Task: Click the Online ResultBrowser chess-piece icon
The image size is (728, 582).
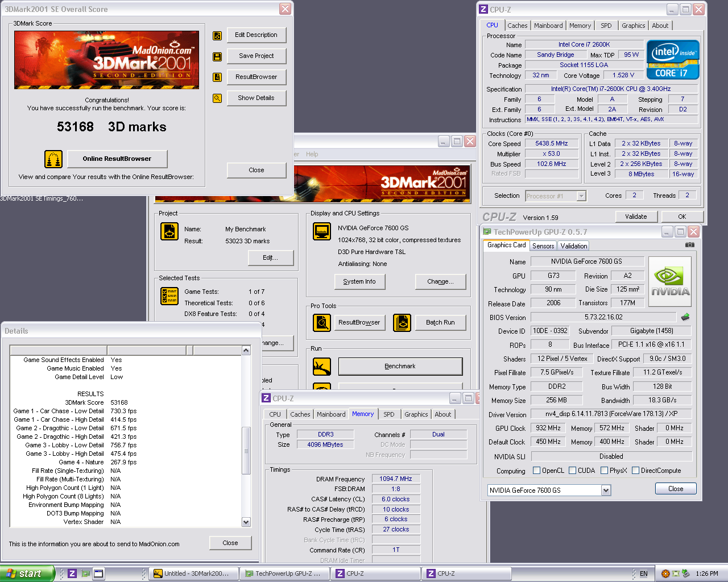Action: (53, 159)
